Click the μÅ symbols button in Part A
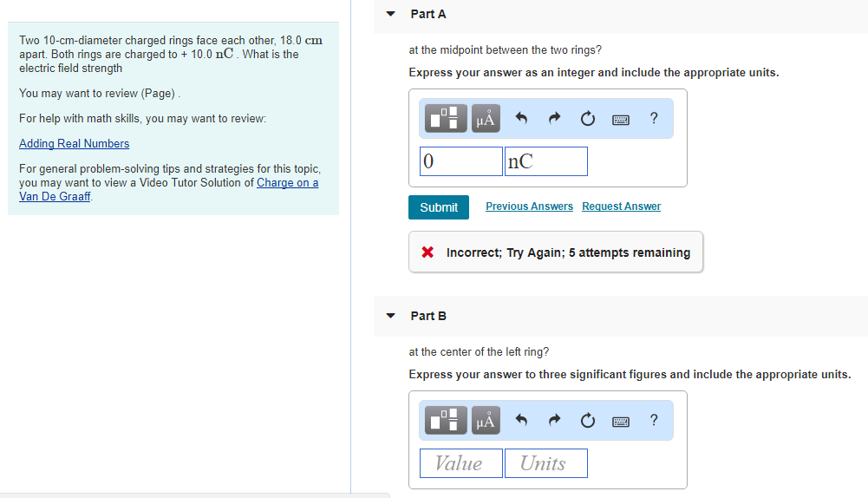The image size is (868, 498). point(486,119)
